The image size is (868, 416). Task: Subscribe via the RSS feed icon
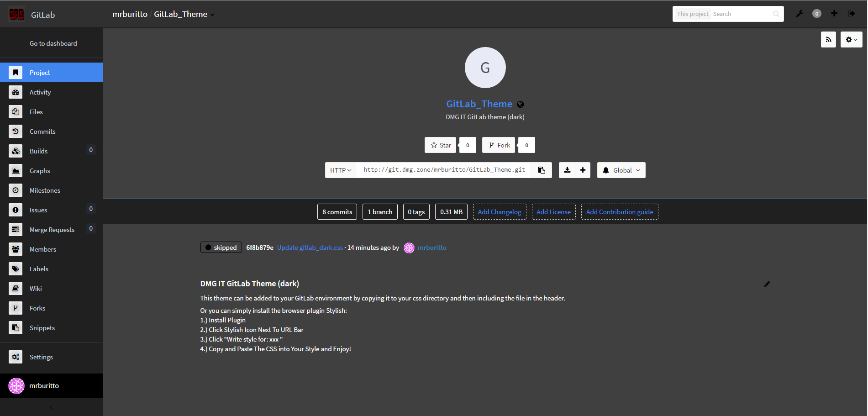coord(828,39)
